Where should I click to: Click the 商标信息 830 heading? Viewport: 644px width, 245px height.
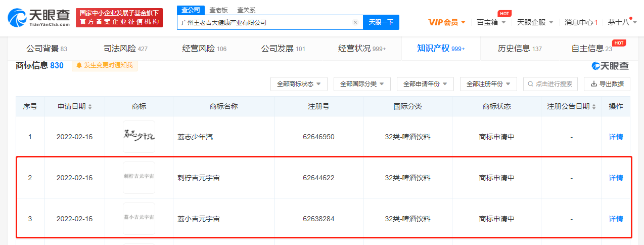(40, 65)
